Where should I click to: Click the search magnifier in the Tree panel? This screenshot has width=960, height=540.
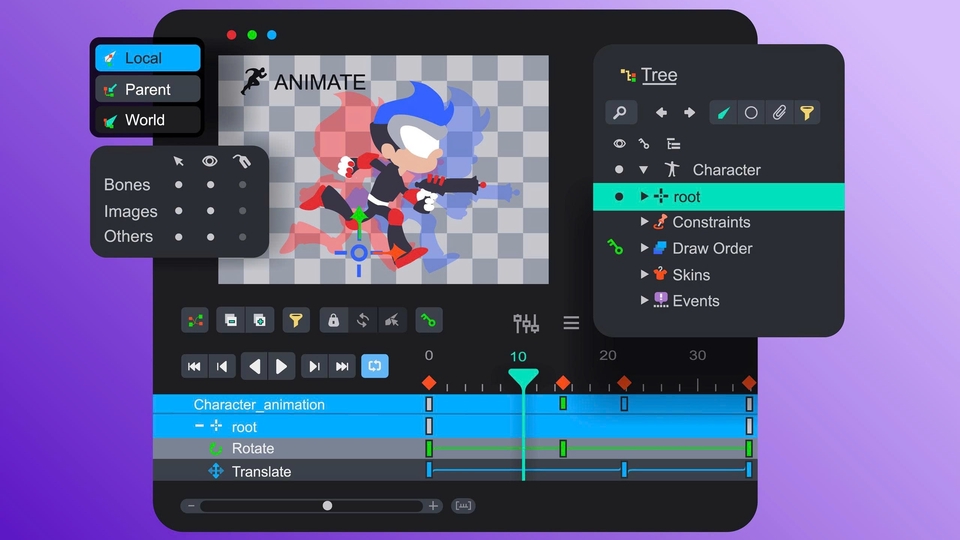620,113
